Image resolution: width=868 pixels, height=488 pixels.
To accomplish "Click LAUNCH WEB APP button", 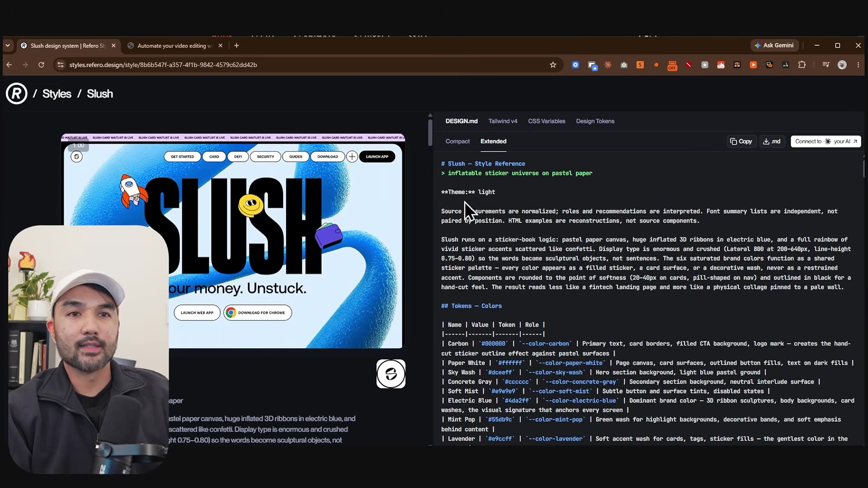I will click(197, 313).
